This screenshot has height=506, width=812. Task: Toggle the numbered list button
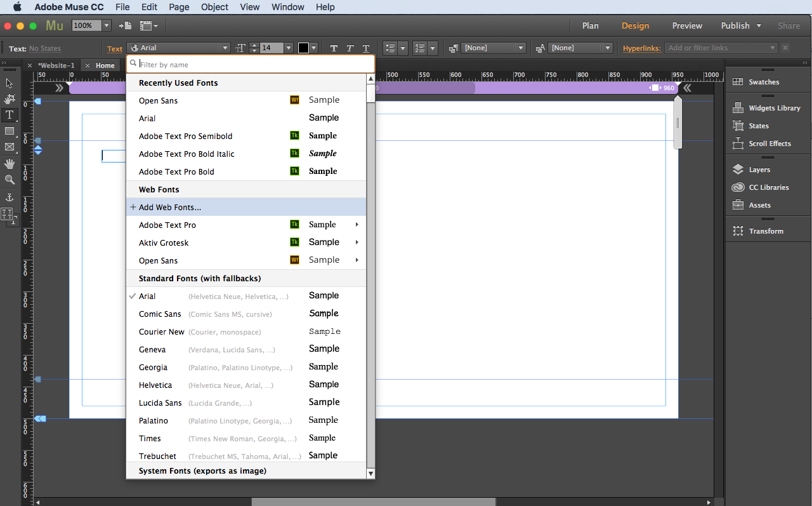pyautogui.click(x=419, y=48)
